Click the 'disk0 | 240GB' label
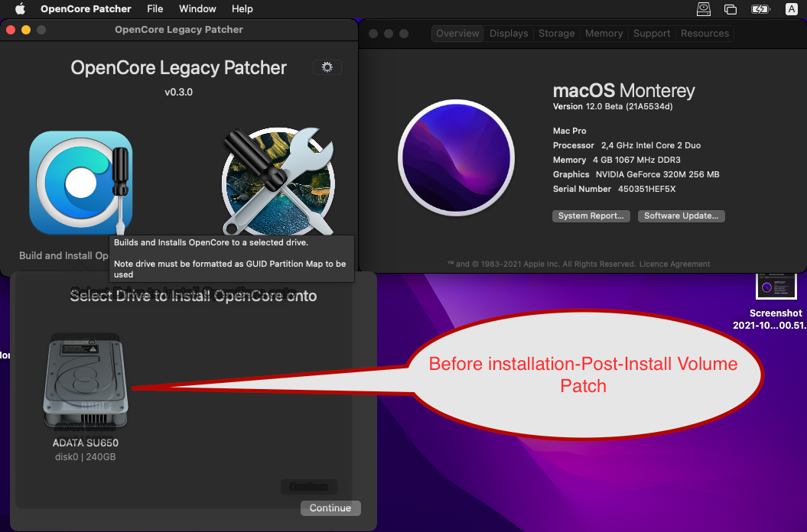Screen dimensions: 807x532 tap(86, 457)
